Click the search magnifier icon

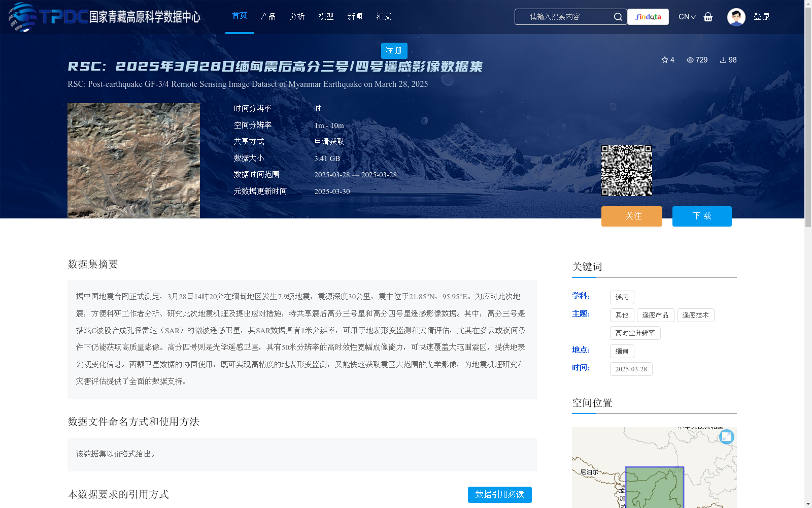tap(618, 17)
